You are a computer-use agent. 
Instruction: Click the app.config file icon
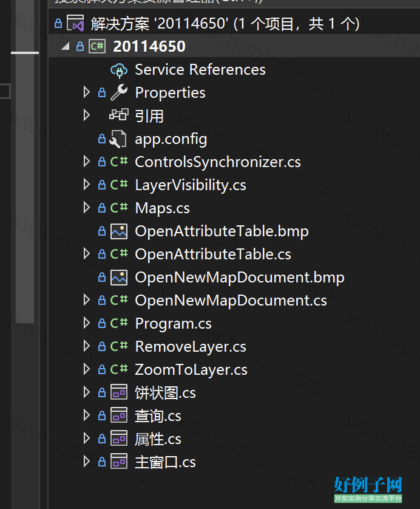pos(118,139)
